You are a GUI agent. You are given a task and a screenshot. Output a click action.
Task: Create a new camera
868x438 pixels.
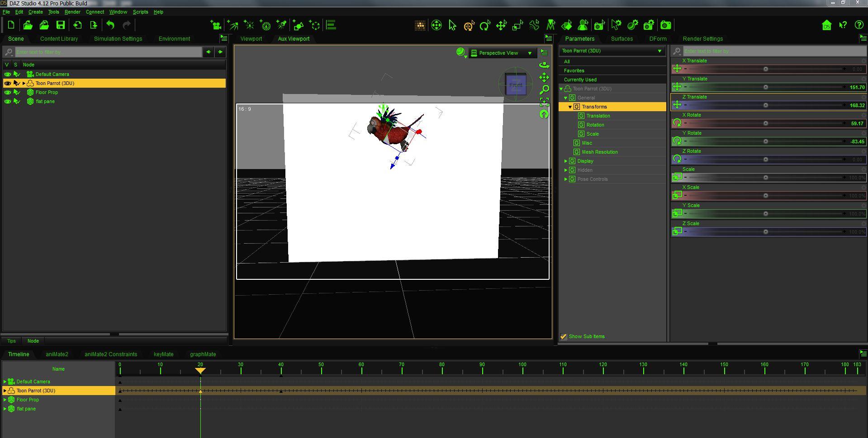click(x=216, y=25)
